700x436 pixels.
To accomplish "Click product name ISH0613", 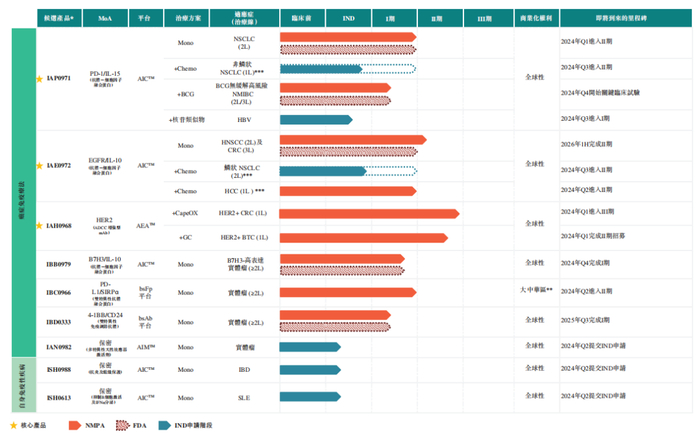I will [58, 398].
